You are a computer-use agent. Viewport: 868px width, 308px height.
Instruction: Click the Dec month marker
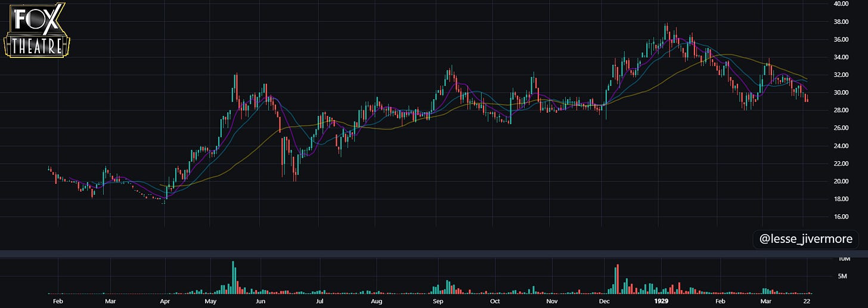(605, 302)
